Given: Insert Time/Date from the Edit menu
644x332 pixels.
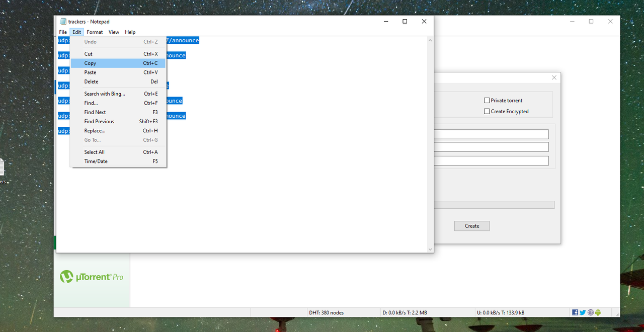Looking at the screenshot, I should pyautogui.click(x=118, y=161).
